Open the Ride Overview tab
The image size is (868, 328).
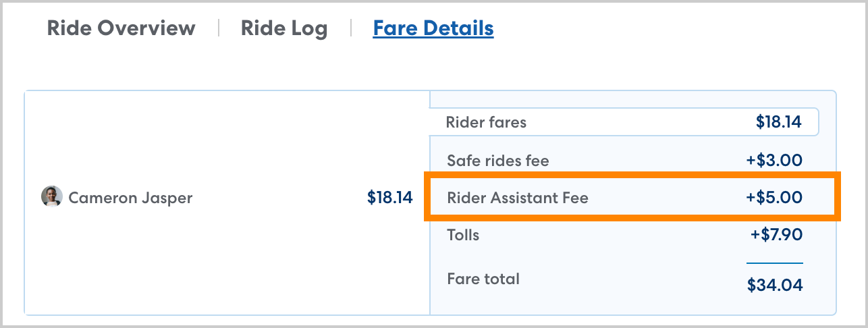121,28
